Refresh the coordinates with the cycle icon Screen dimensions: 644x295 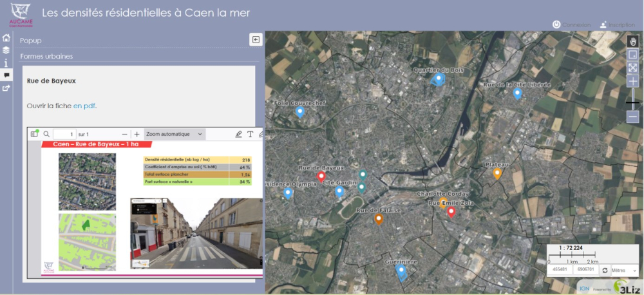click(x=605, y=271)
